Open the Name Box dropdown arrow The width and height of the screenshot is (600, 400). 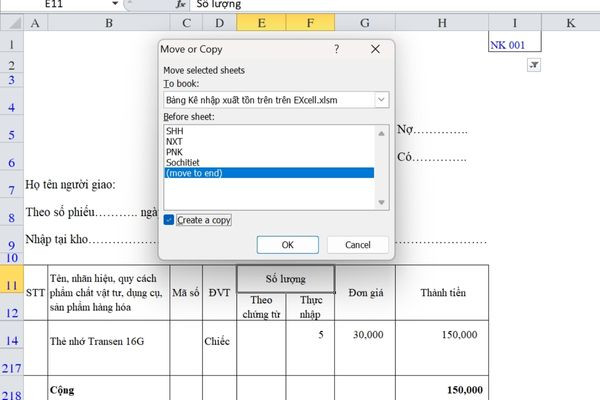coord(115,4)
